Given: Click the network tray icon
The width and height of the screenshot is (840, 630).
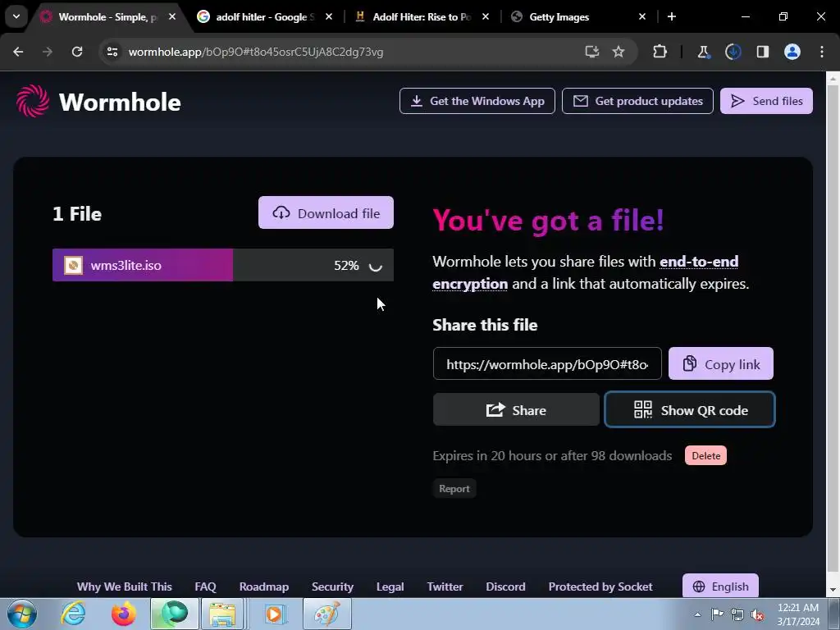Looking at the screenshot, I should pos(737,614).
